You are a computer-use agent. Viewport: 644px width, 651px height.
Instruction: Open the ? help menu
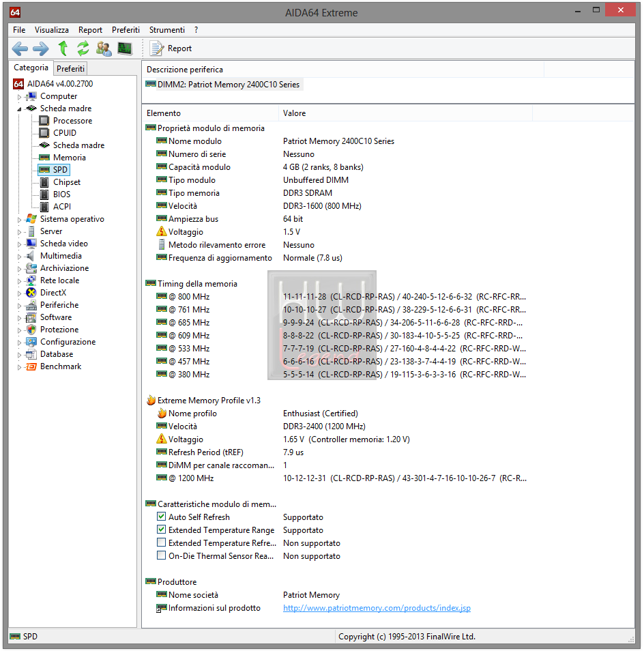[196, 30]
